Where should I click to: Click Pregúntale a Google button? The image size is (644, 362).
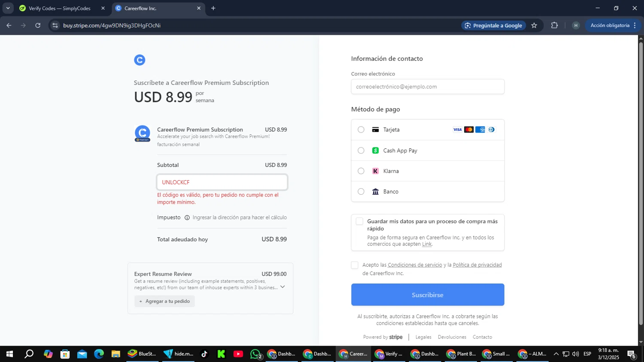click(494, 25)
